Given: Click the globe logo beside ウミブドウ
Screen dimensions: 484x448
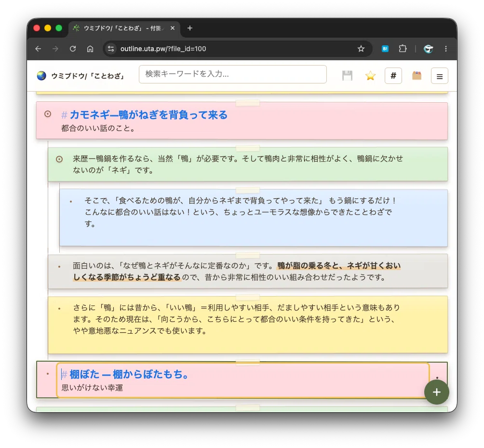Looking at the screenshot, I should [41, 76].
